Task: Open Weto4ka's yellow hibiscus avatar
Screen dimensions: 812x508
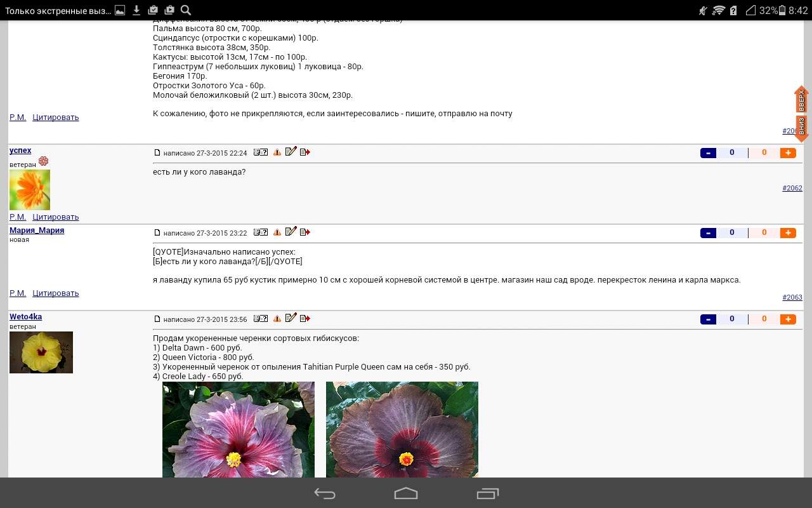Action: point(41,352)
